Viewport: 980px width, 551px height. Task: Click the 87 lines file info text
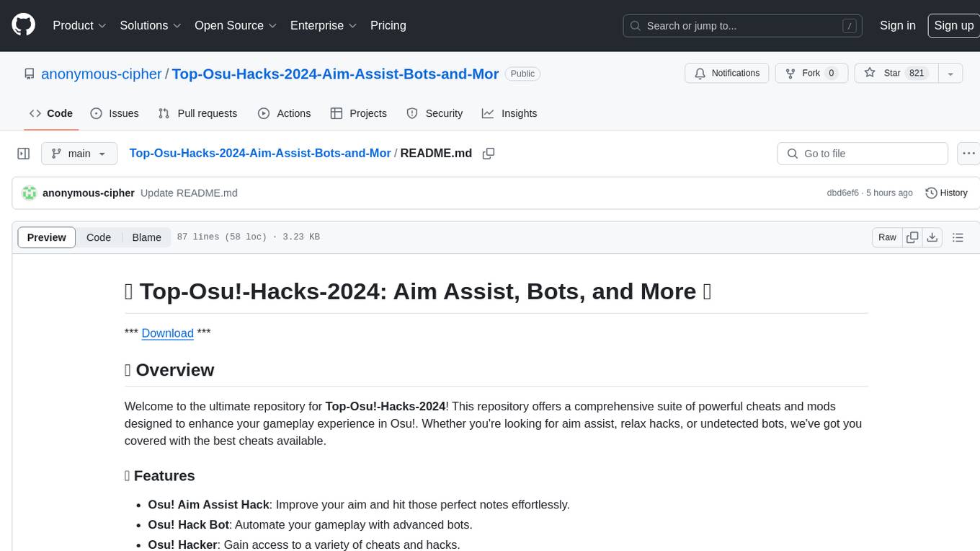click(x=248, y=237)
